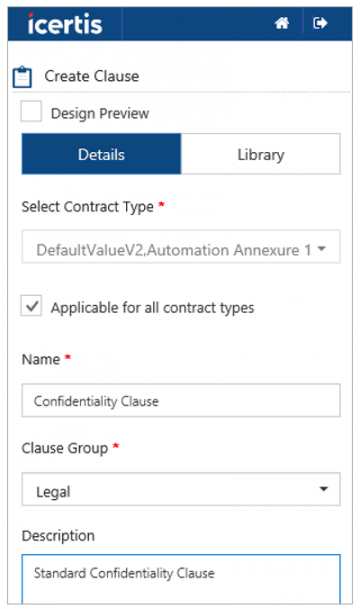The width and height of the screenshot is (360, 609).
Task: Expand the Clause Group Legal dropdown
Action: coord(181,489)
